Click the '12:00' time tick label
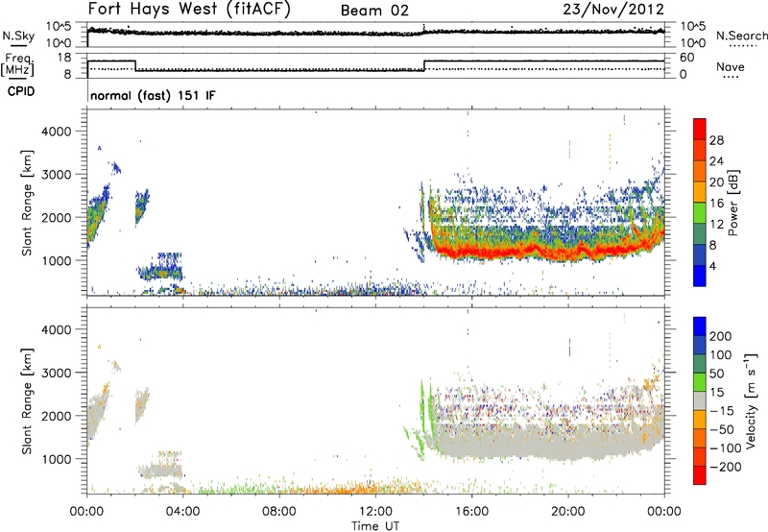This screenshot has height=532, width=768. tap(375, 512)
